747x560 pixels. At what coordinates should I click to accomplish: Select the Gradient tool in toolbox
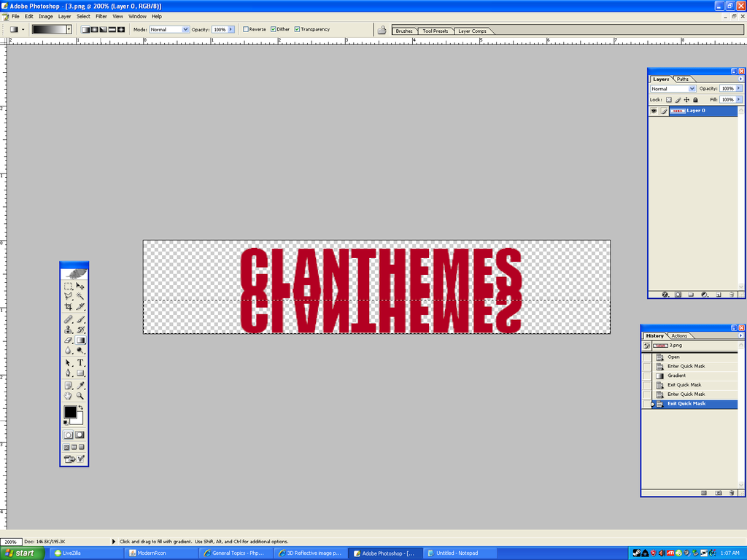point(80,340)
